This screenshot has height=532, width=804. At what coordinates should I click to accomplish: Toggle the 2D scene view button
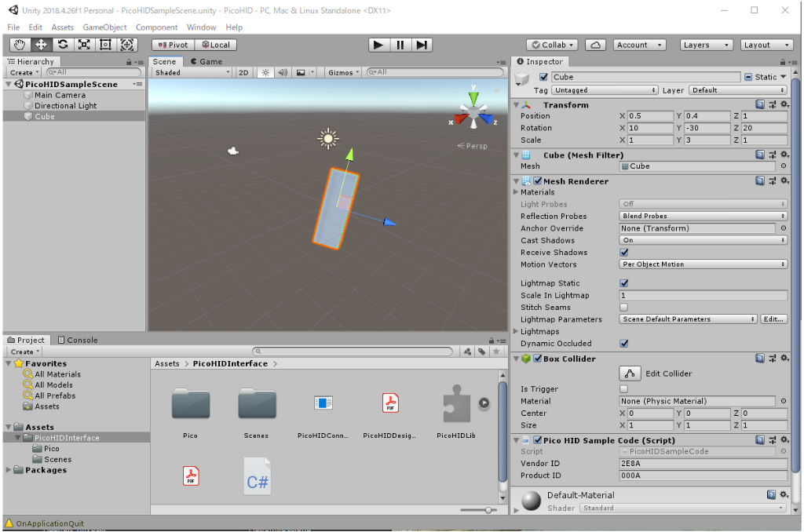click(x=243, y=73)
